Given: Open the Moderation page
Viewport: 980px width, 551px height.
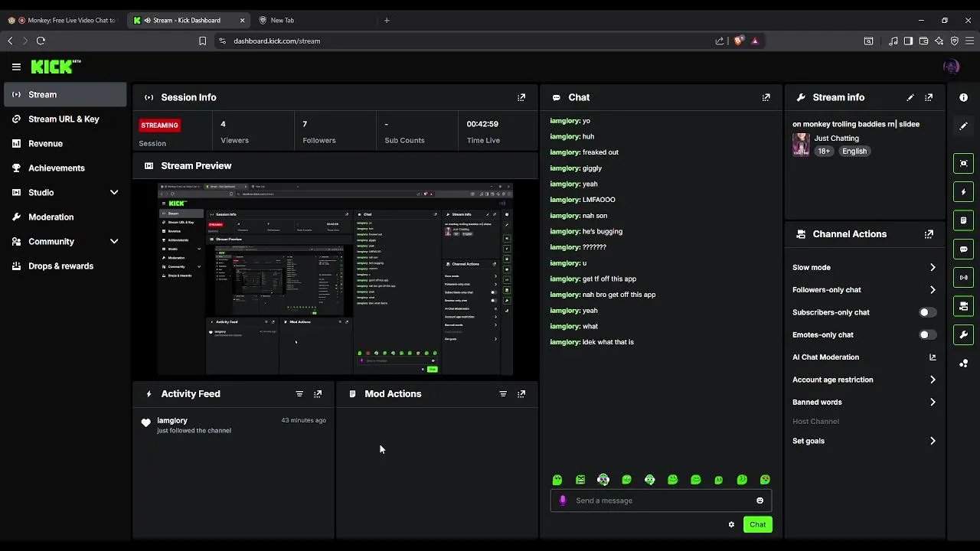Looking at the screenshot, I should [x=65, y=217].
